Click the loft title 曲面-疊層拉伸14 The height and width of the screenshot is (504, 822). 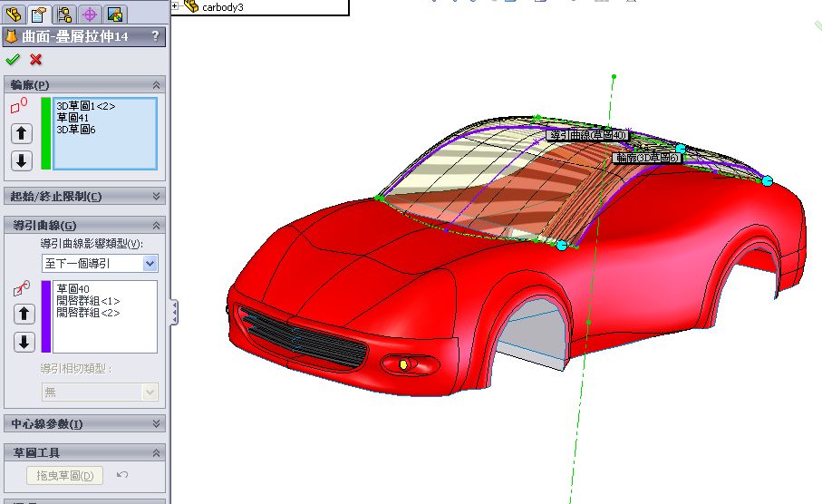(75, 36)
